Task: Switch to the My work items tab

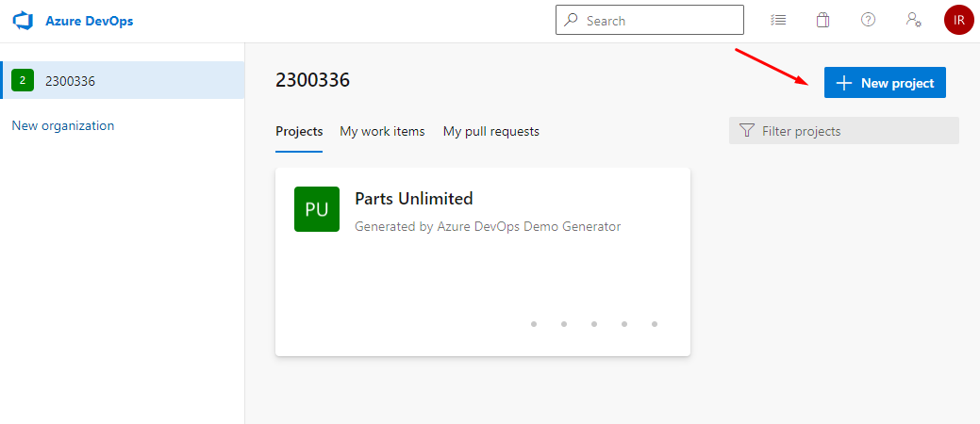Action: [x=383, y=132]
